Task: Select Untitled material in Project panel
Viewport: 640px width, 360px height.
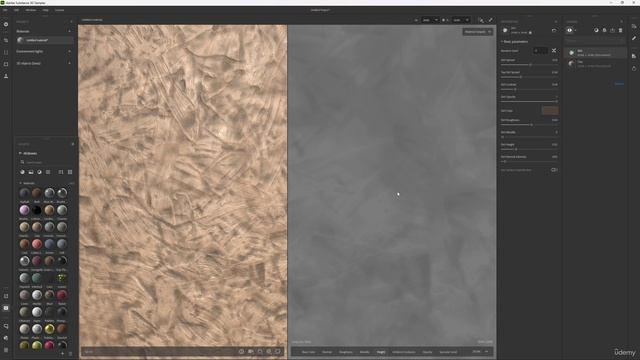Action: coord(45,40)
